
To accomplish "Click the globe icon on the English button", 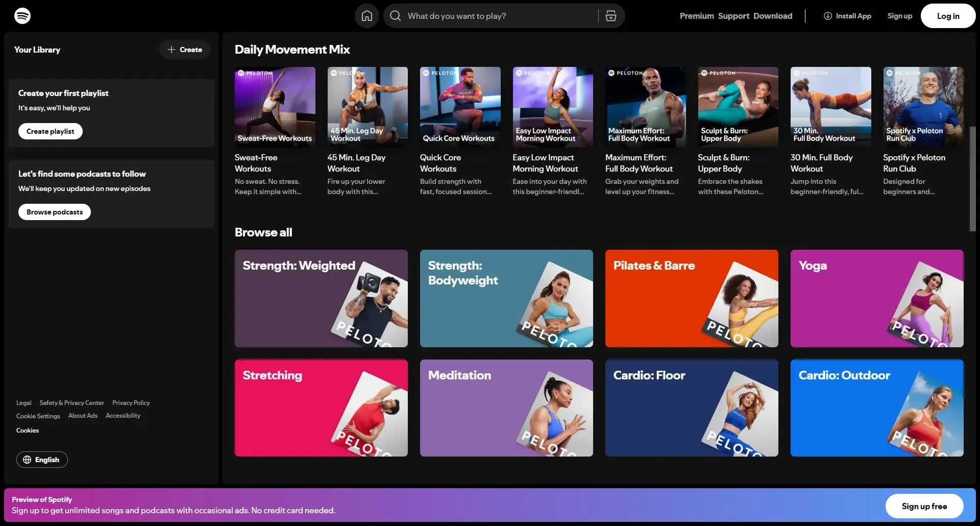I will click(27, 460).
